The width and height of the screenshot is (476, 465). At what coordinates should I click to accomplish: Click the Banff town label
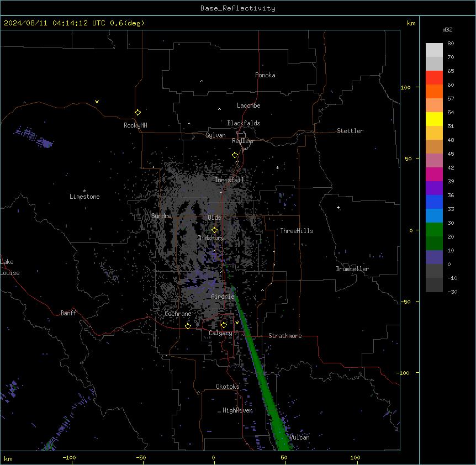tap(68, 313)
